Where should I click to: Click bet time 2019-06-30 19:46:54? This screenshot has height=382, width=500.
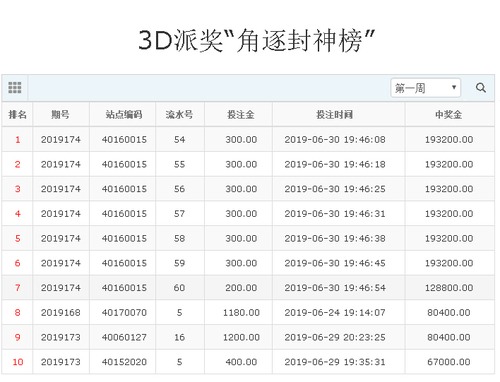pos(335,288)
